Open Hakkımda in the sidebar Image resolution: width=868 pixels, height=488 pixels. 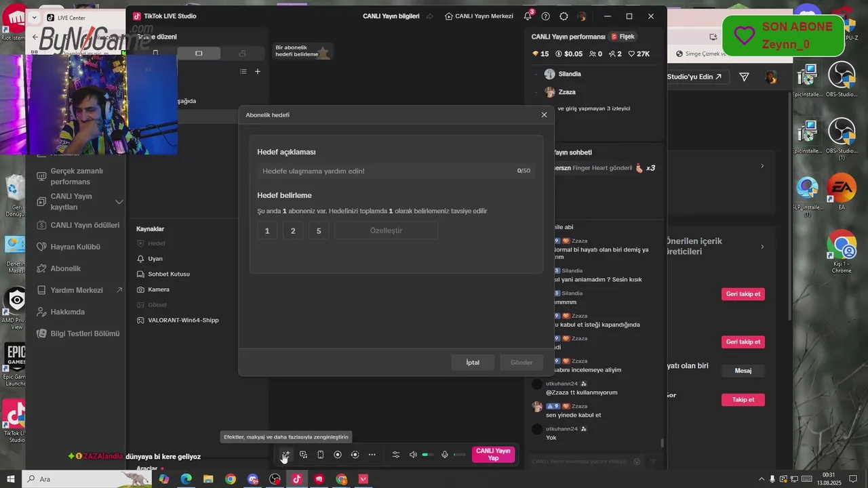[60, 312]
